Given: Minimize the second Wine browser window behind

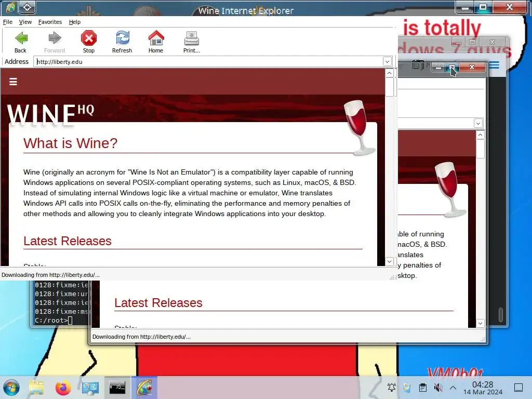Looking at the screenshot, I should point(438,68).
